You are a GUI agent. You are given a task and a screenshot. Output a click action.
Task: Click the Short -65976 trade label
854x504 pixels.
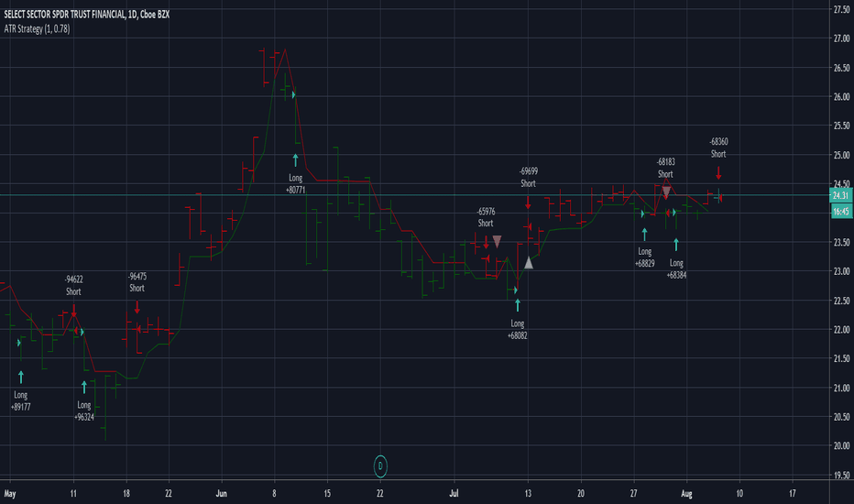(486, 217)
